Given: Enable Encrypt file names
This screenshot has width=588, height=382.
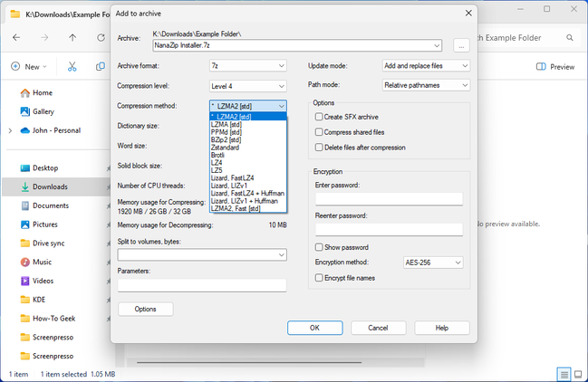Looking at the screenshot, I should (319, 278).
